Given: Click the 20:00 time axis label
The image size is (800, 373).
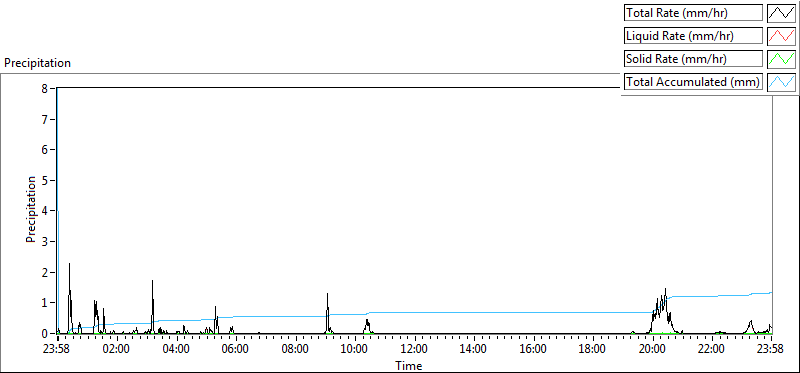Looking at the screenshot, I should pyautogui.click(x=653, y=349).
